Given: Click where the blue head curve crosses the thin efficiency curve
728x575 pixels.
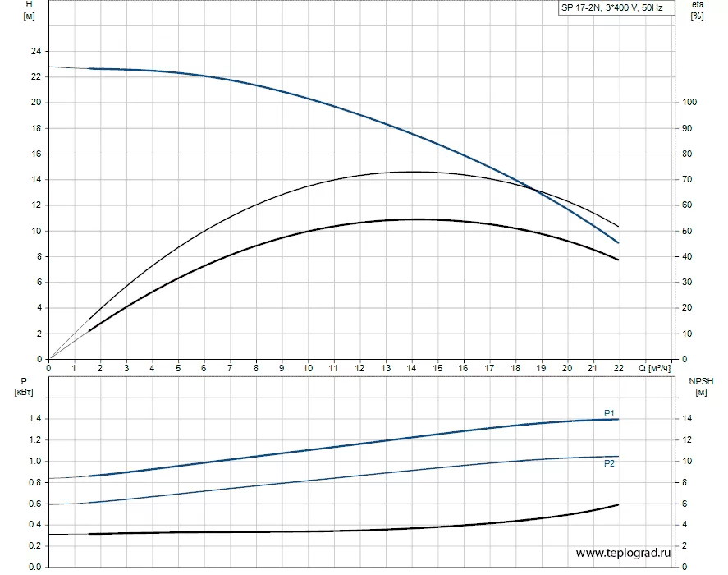Looking at the screenshot, I should point(535,190).
